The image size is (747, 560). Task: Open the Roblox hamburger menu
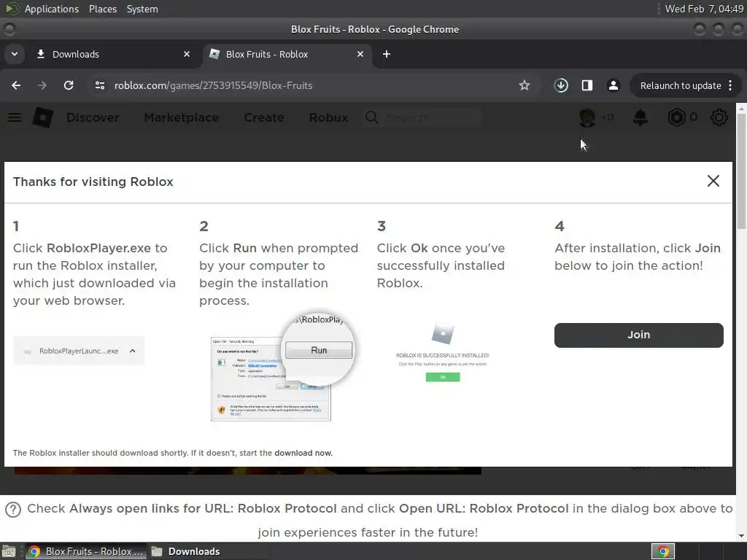click(x=15, y=117)
